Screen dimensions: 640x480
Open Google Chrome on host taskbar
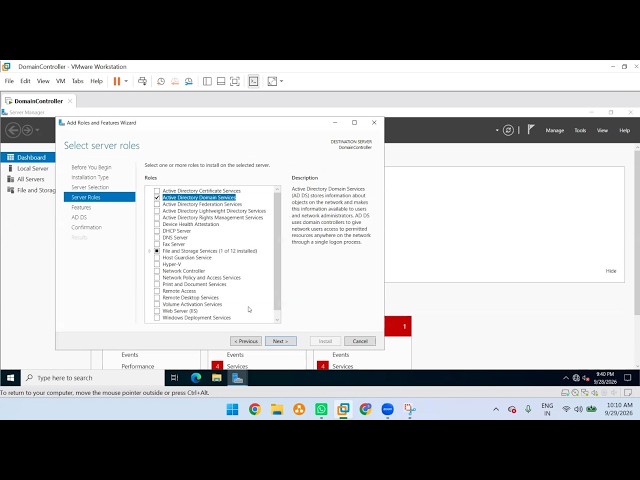coord(255,409)
